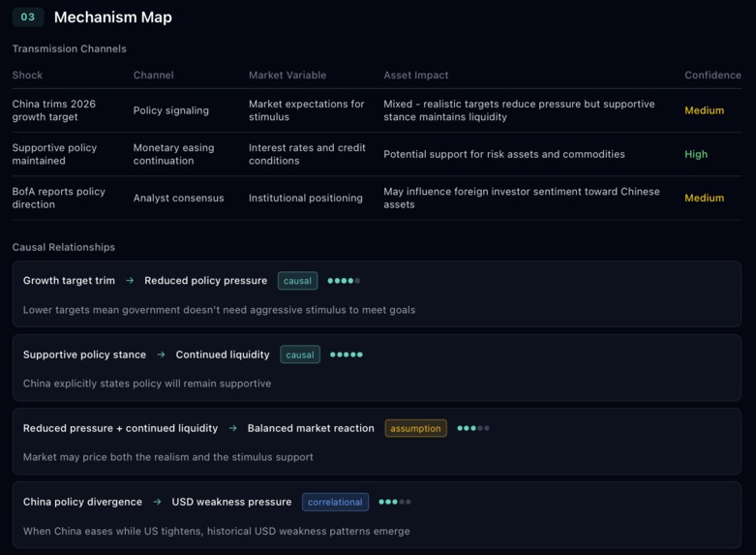Select 'Supportive policy maintained' shock cell

tap(54, 154)
